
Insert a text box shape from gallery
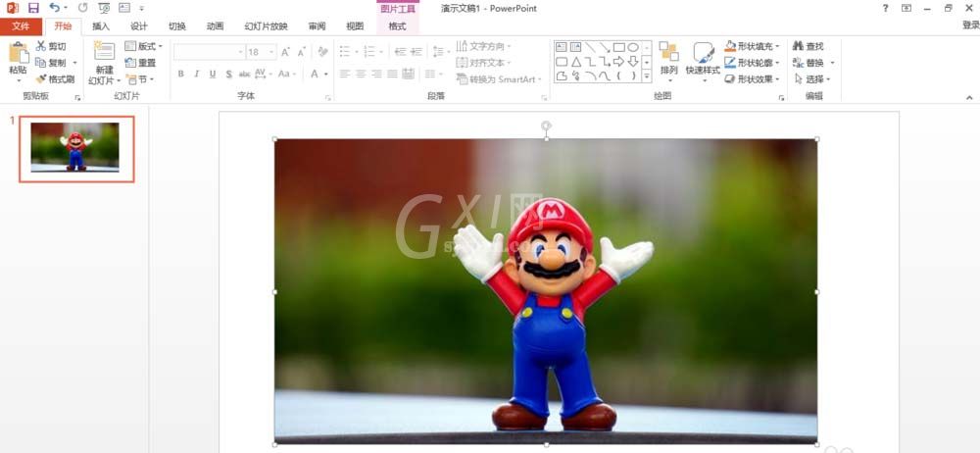coord(562,47)
